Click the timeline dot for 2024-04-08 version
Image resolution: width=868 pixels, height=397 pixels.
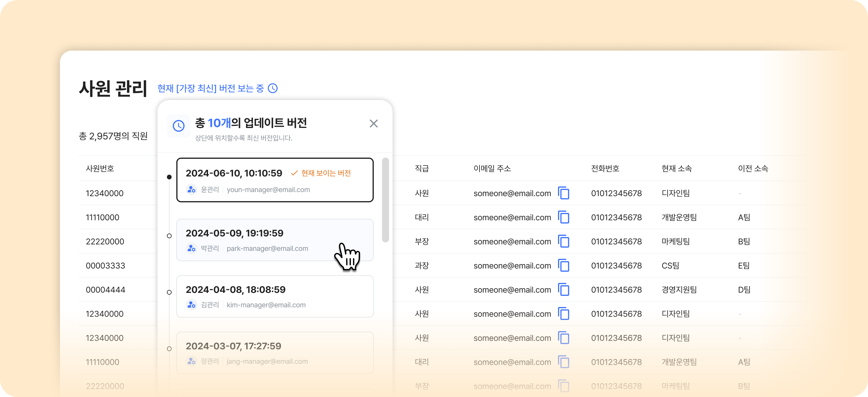coord(169,292)
